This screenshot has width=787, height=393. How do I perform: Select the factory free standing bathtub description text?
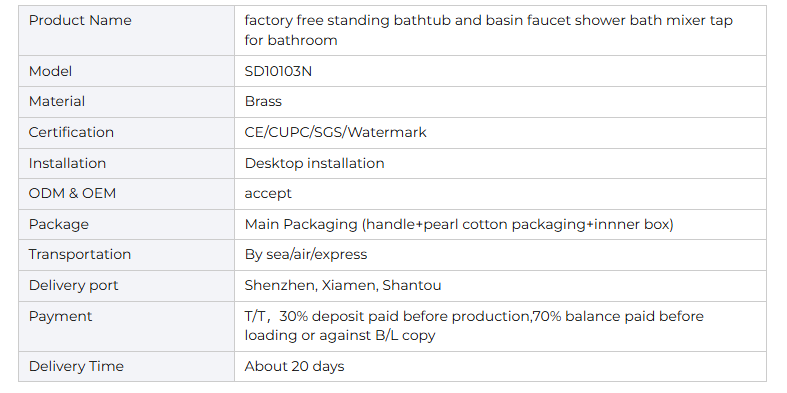pyautogui.click(x=488, y=30)
